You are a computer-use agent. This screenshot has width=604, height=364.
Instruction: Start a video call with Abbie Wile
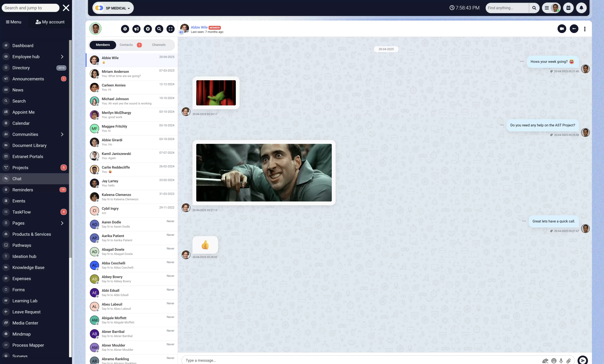562,29
